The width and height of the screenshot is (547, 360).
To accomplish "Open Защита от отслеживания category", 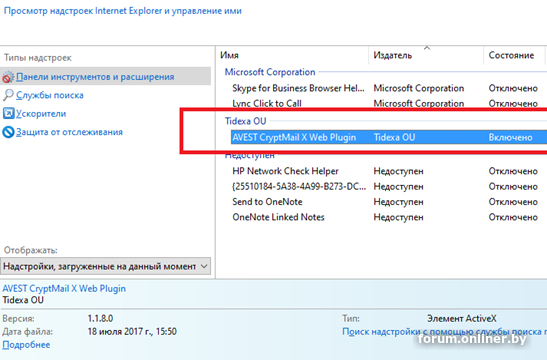I will [69, 132].
